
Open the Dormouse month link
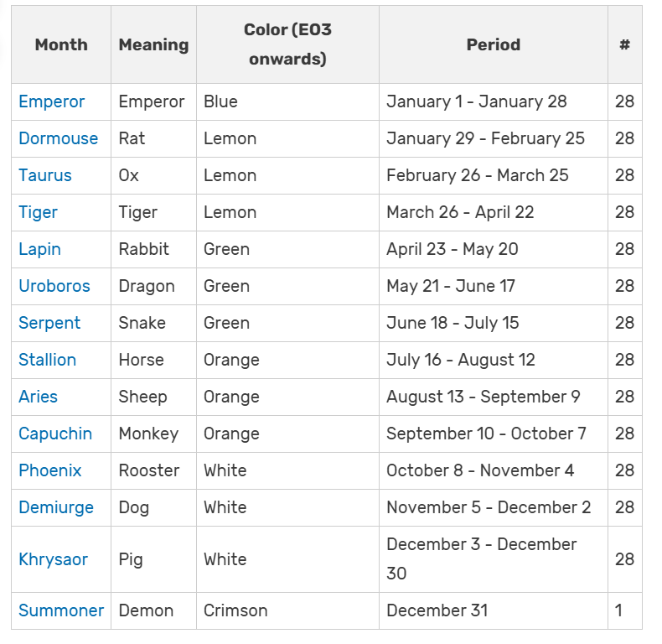[x=58, y=138]
